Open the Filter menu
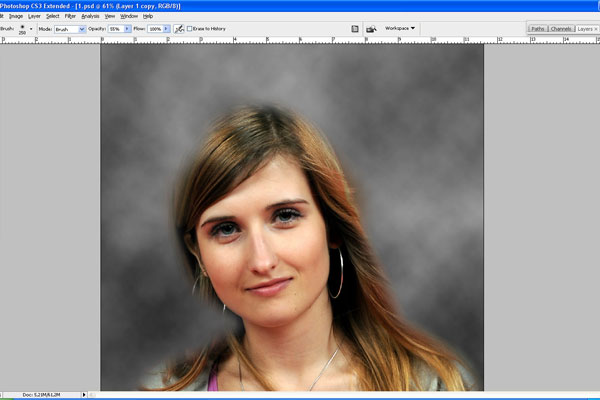The height and width of the screenshot is (400, 600). 70,16
